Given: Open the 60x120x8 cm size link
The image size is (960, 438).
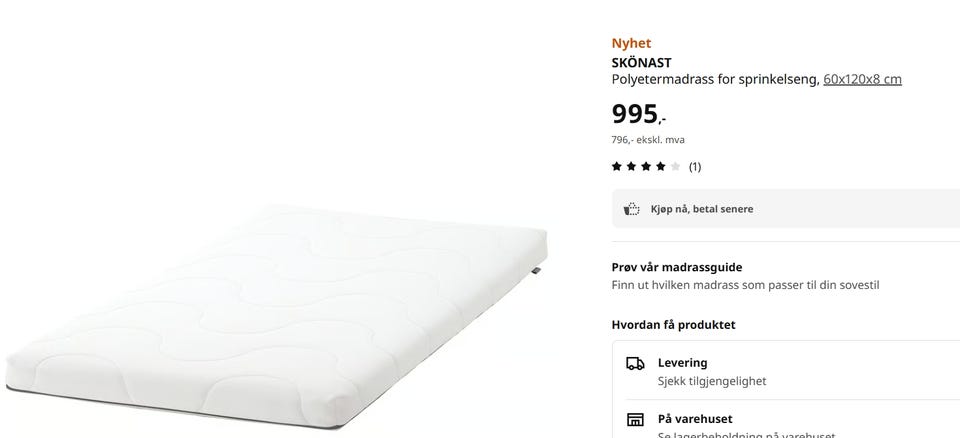Looking at the screenshot, I should [x=862, y=79].
